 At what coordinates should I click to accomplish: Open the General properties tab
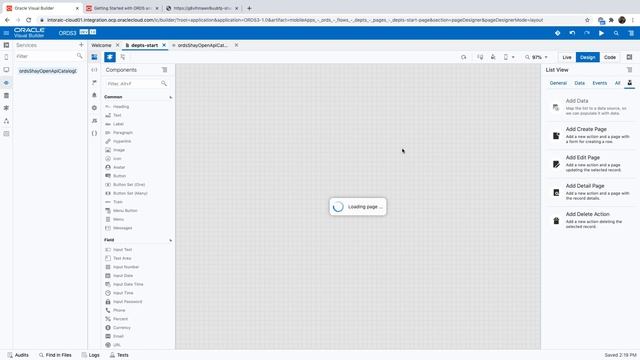coord(558,83)
